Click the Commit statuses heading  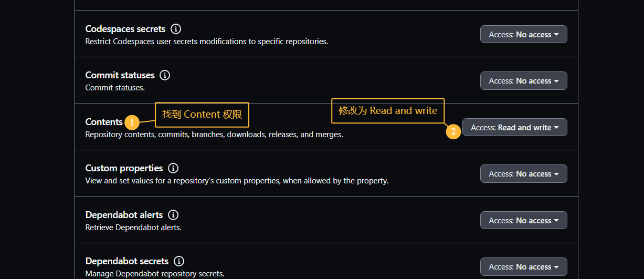click(x=120, y=75)
